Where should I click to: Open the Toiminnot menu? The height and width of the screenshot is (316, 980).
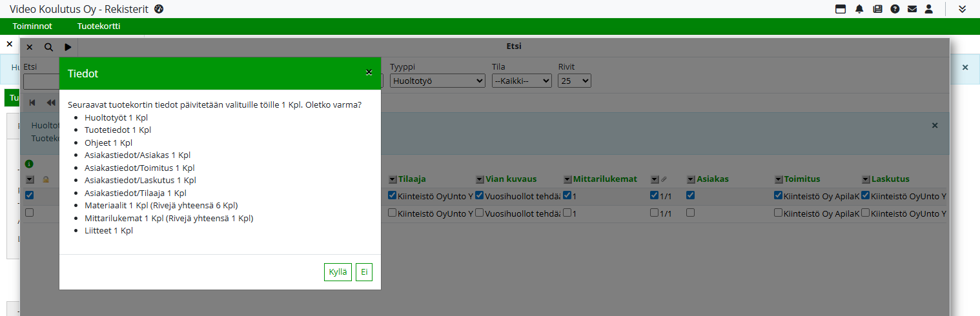32,26
